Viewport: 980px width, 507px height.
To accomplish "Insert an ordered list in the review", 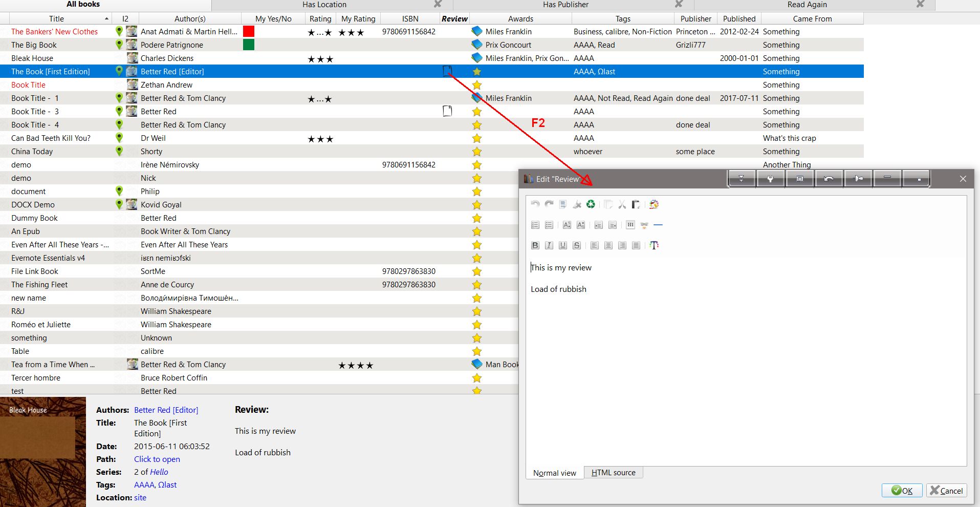I will pos(535,225).
